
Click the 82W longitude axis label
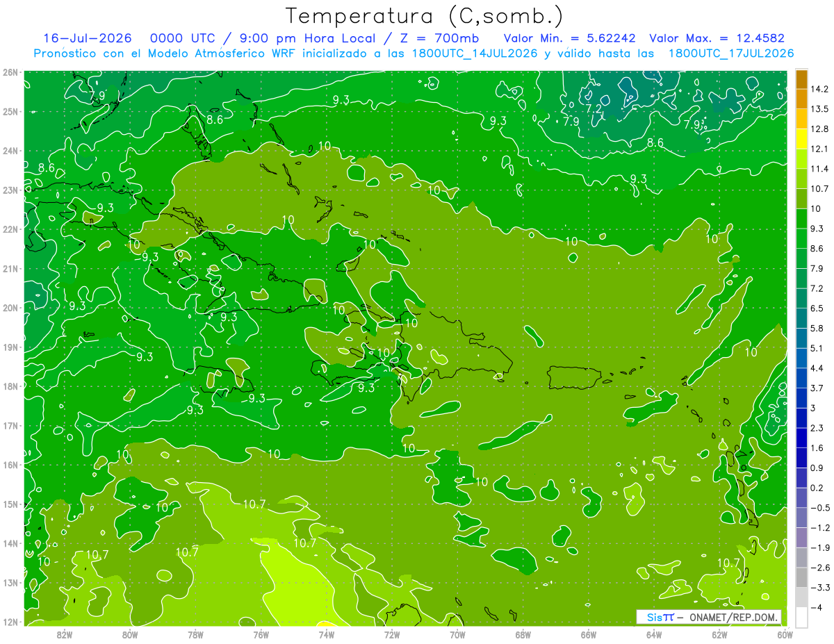click(65, 634)
